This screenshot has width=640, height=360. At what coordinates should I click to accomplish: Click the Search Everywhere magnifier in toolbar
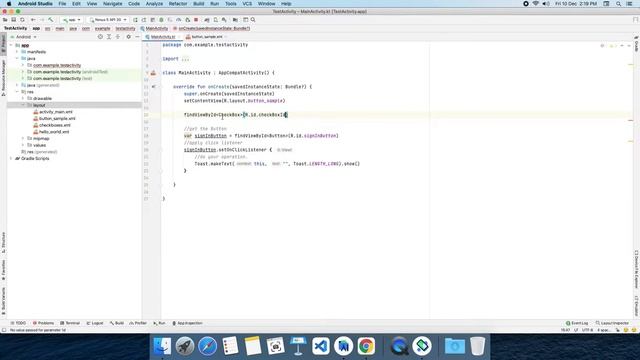253,20
